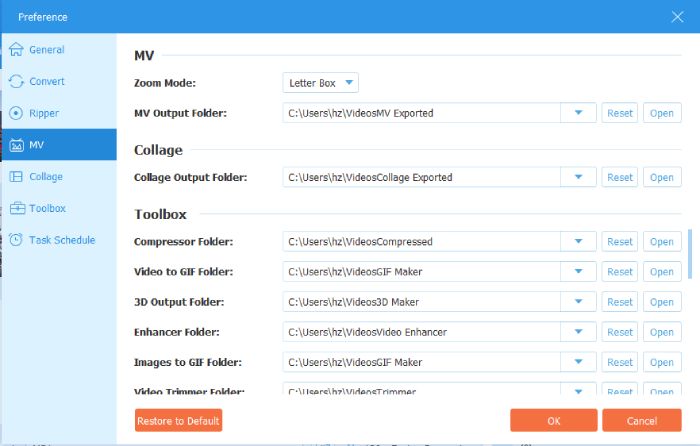Viewport: 700px width, 446px height.
Task: Click the 3D Output Folder path field
Action: tap(421, 302)
